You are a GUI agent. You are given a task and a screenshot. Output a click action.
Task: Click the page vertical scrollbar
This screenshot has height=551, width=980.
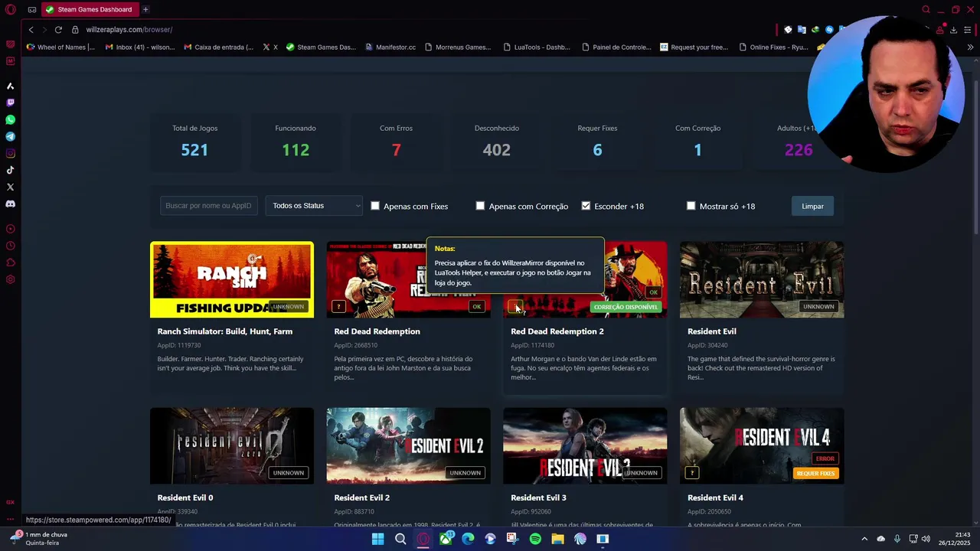[975, 157]
